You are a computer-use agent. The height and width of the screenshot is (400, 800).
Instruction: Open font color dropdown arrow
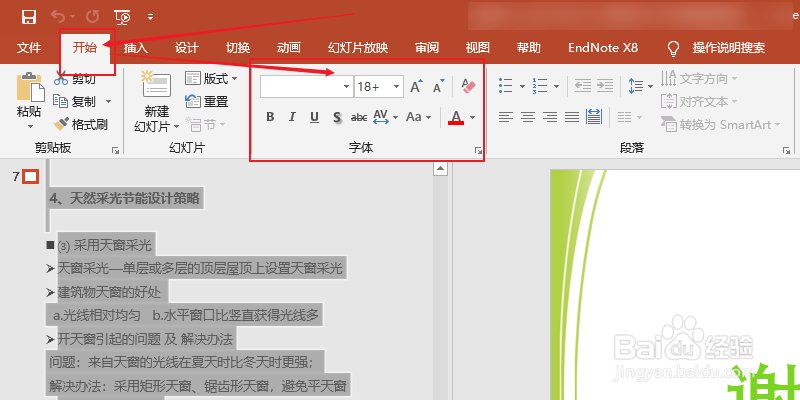(x=472, y=117)
